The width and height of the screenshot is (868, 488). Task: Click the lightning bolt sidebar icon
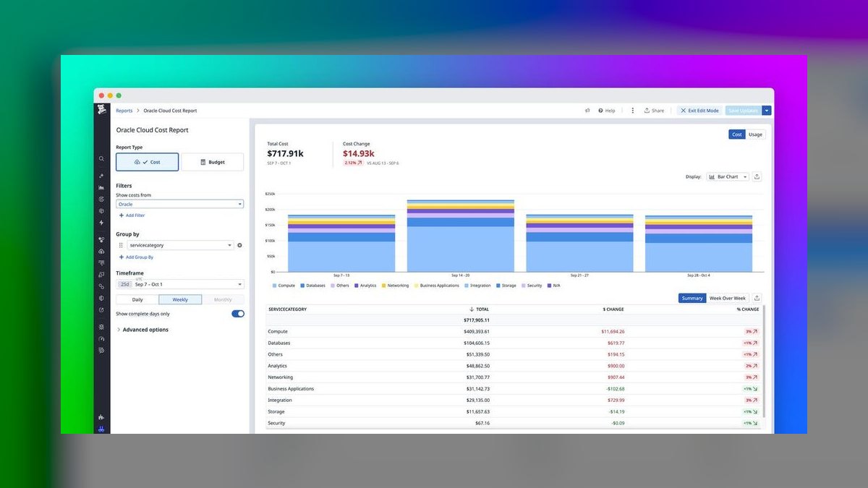click(x=101, y=223)
